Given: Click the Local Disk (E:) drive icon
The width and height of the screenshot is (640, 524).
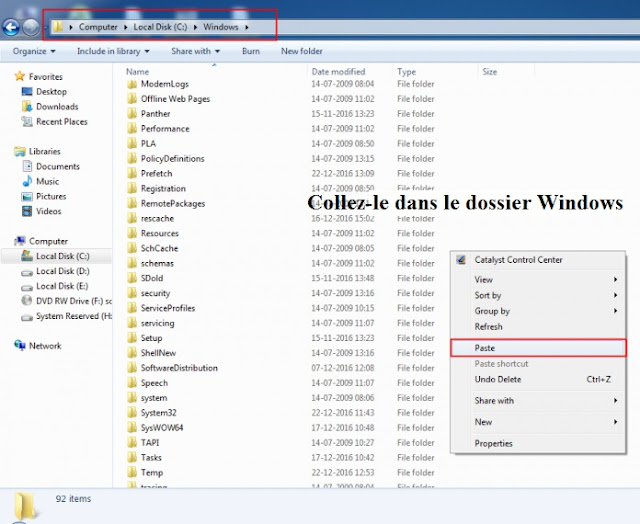Looking at the screenshot, I should tap(27, 286).
